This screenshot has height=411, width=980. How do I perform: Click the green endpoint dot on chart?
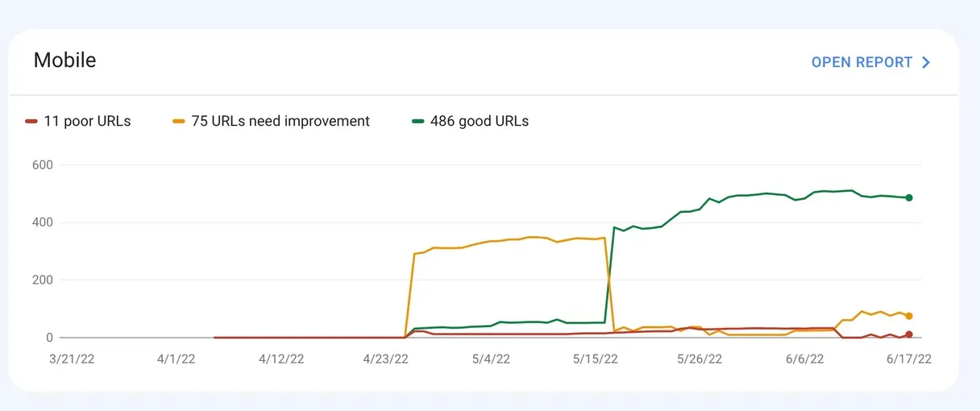pos(909,197)
